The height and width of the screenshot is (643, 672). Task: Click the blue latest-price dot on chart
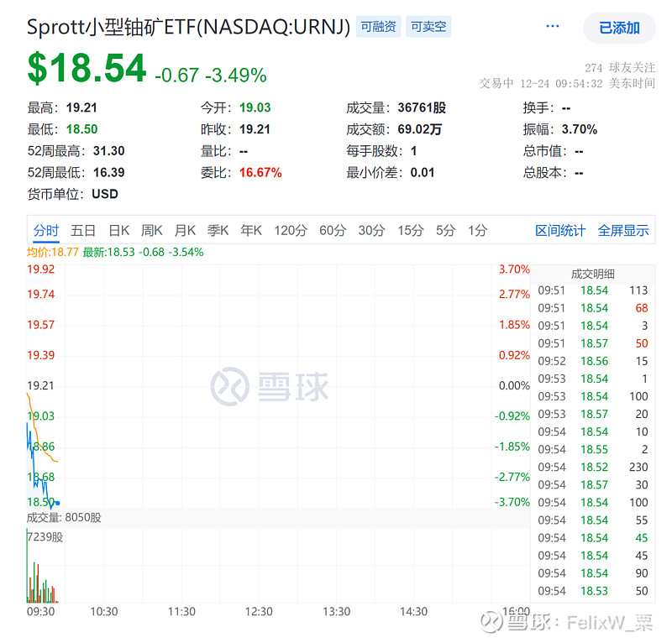[57, 503]
